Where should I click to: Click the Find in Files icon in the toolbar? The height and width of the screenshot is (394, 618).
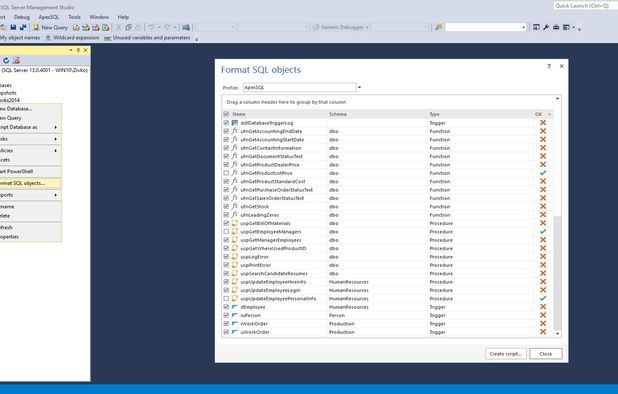tap(438, 27)
